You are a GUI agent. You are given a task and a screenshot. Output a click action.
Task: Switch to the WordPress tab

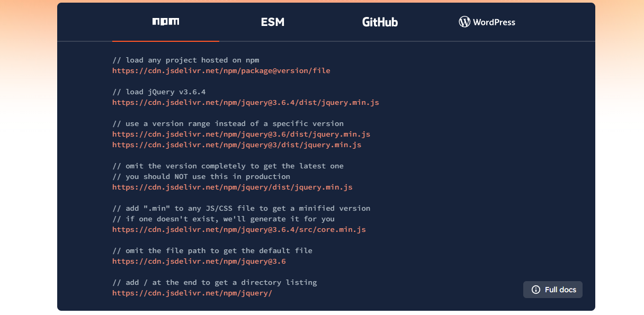[487, 22]
